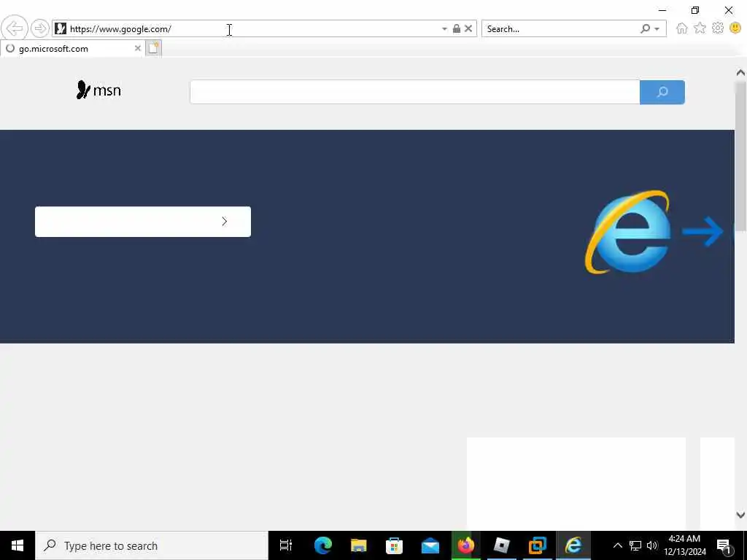The image size is (747, 560).
Task: Click the blue msn search button
Action: [x=662, y=92]
